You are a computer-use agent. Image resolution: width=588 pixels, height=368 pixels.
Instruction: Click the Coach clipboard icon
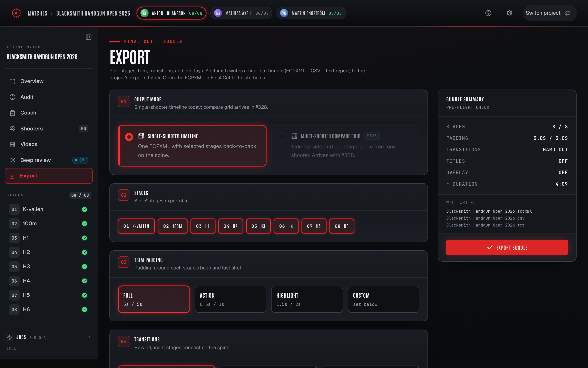coord(12,113)
